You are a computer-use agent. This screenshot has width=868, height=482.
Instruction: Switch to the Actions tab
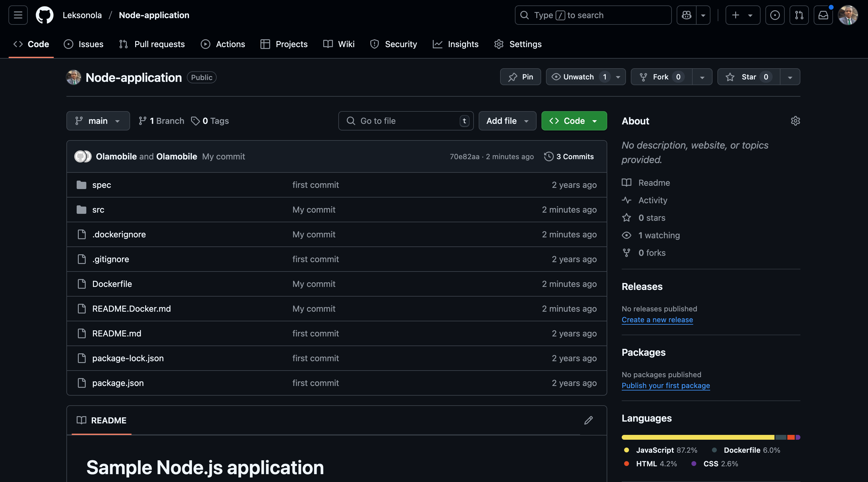pos(223,44)
